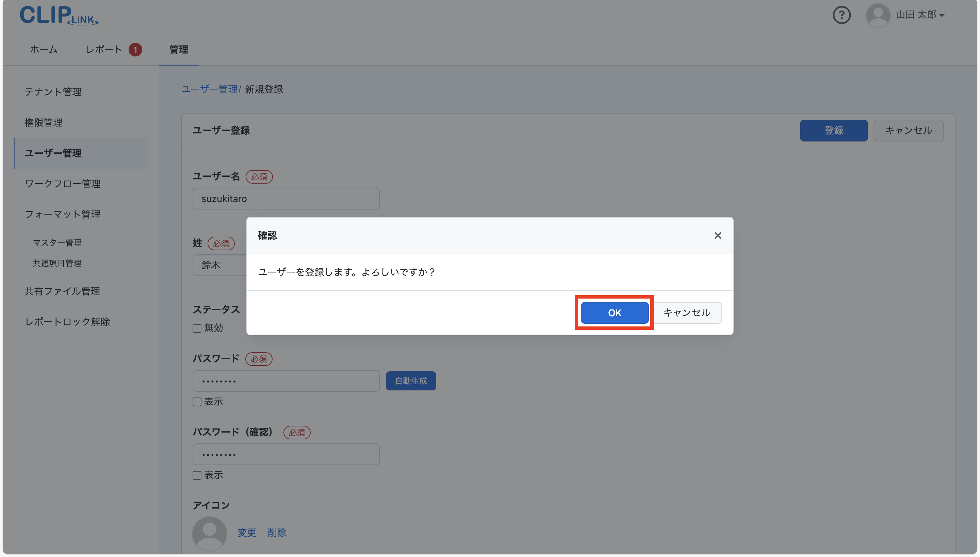Click the placeholder avatar under アイコン
This screenshot has width=980, height=557.
pos(209,533)
